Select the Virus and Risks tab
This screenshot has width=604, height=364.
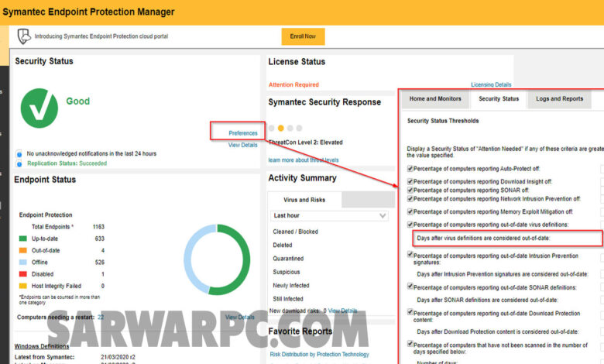click(304, 200)
